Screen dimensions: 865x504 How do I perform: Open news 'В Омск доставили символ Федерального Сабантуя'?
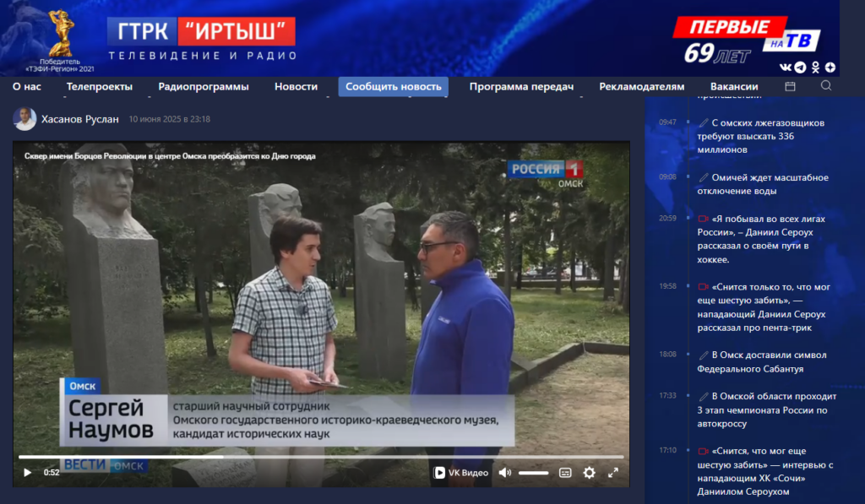pyautogui.click(x=762, y=361)
